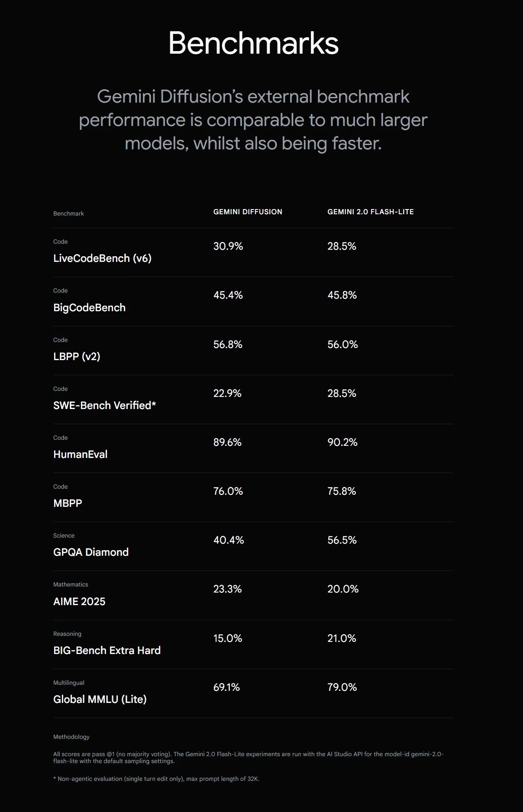This screenshot has height=812, width=523.
Task: Select the 69.1% Global MMLU score
Action: [226, 687]
